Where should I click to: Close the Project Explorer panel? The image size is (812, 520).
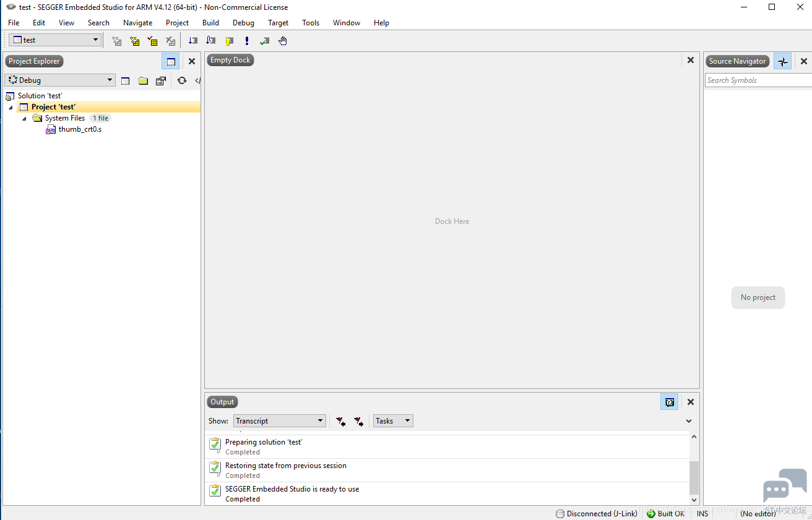click(x=192, y=61)
